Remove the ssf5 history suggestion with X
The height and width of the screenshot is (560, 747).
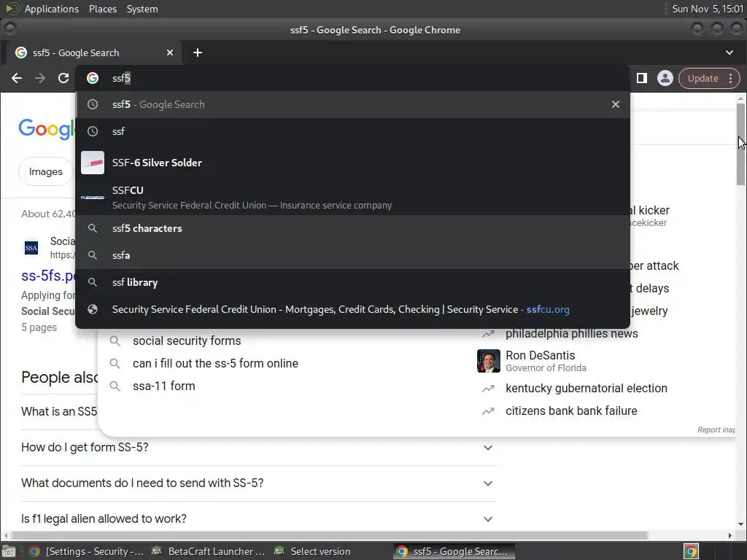[x=616, y=104]
